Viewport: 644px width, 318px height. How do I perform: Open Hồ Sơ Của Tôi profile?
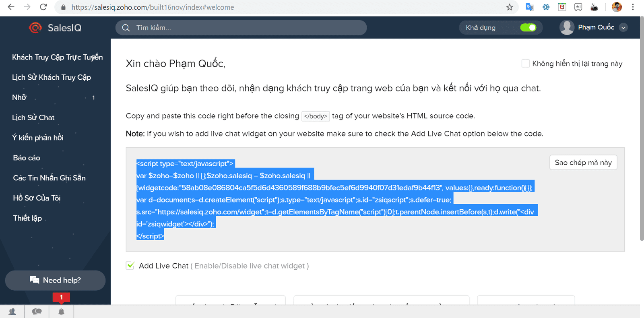pyautogui.click(x=37, y=198)
